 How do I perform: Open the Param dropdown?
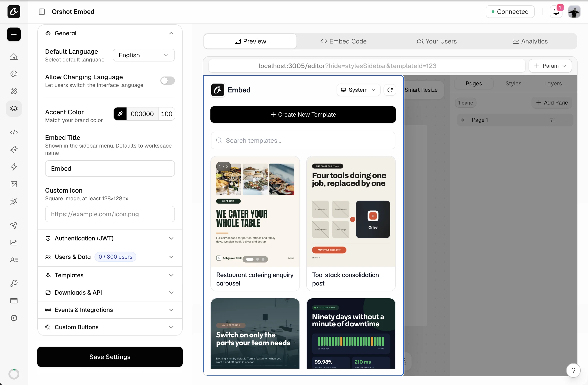tap(550, 66)
